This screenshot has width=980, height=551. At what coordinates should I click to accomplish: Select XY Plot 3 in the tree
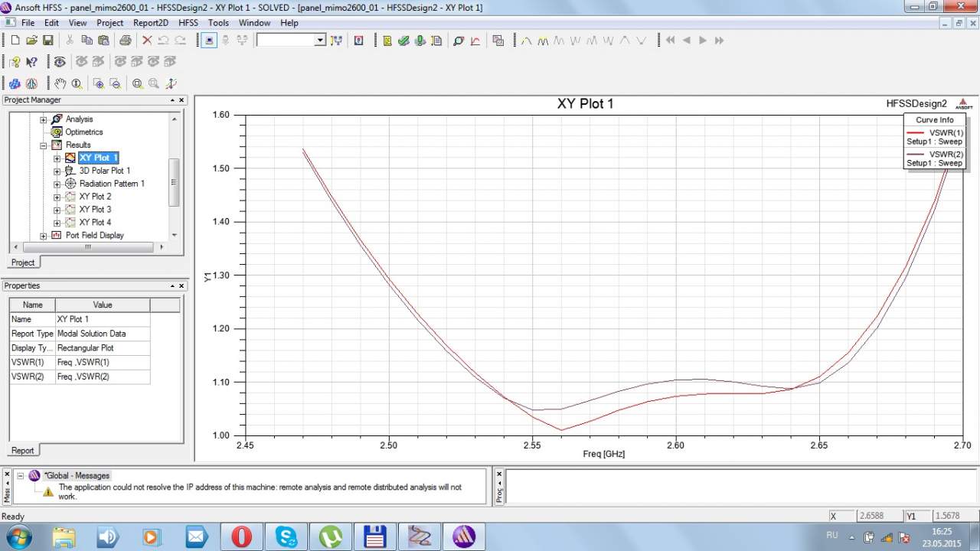click(95, 210)
